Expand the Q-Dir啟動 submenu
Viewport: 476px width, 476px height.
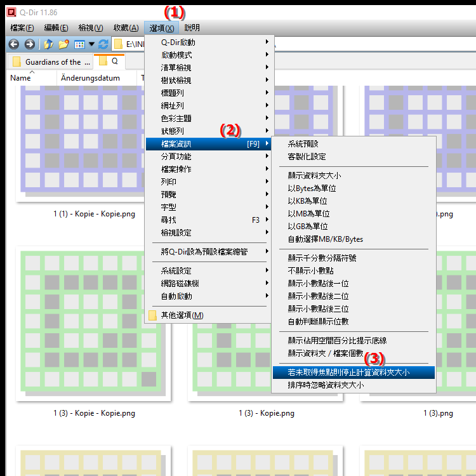click(x=209, y=42)
